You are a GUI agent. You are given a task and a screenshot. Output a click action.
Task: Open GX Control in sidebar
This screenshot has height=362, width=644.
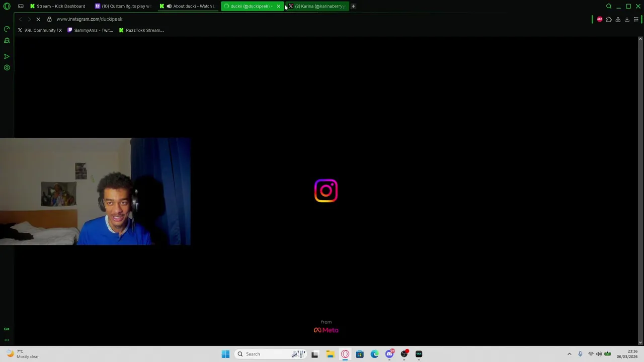pyautogui.click(x=7, y=29)
